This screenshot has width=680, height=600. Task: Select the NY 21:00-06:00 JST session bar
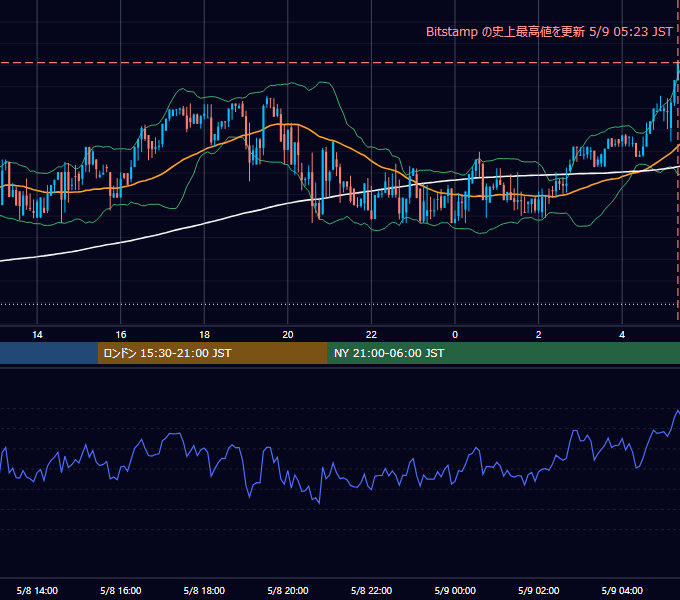(x=503, y=353)
